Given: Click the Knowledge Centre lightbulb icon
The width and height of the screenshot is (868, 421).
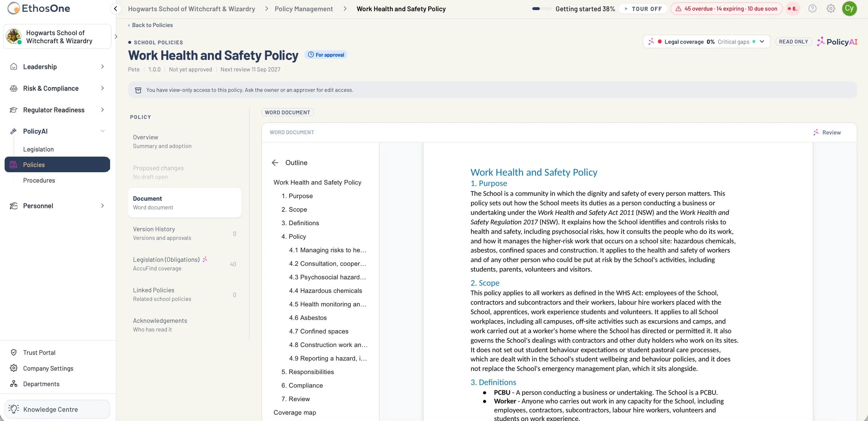Looking at the screenshot, I should pos(13,409).
